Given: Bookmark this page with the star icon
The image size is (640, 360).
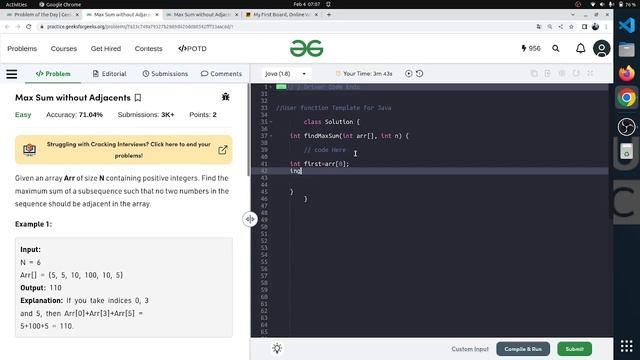Looking at the screenshot, I should tap(571, 27).
